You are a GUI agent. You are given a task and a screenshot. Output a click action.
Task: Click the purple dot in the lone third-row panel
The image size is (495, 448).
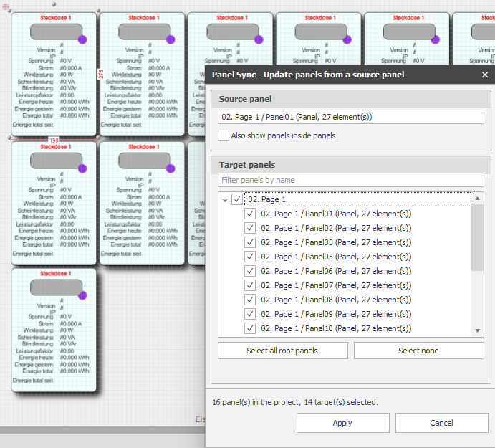coord(82,295)
